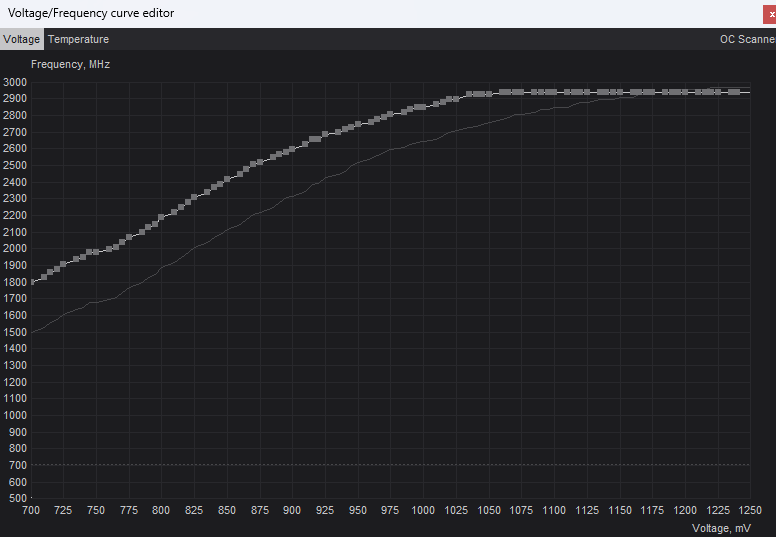776x537 pixels.
Task: Select the curve point at 950 mV
Action: (x=358, y=124)
